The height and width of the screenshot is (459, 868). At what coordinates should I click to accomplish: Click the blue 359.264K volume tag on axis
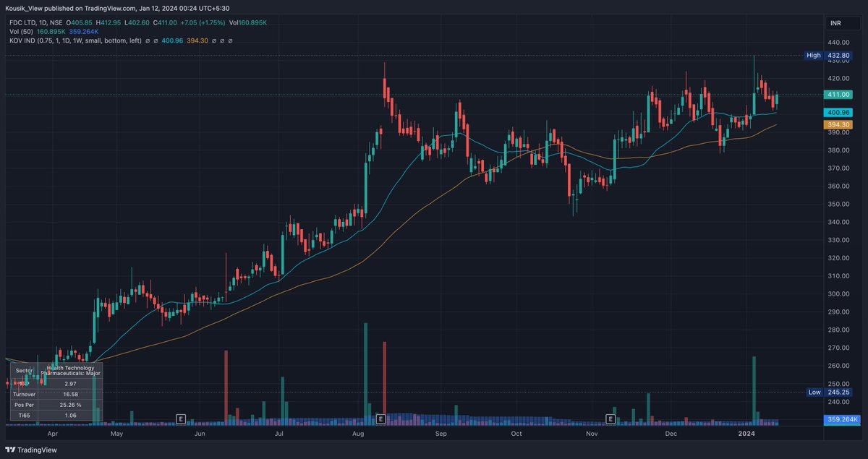[x=842, y=419]
